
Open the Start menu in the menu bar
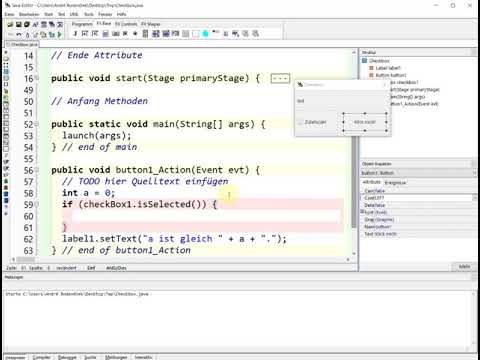pos(49,14)
